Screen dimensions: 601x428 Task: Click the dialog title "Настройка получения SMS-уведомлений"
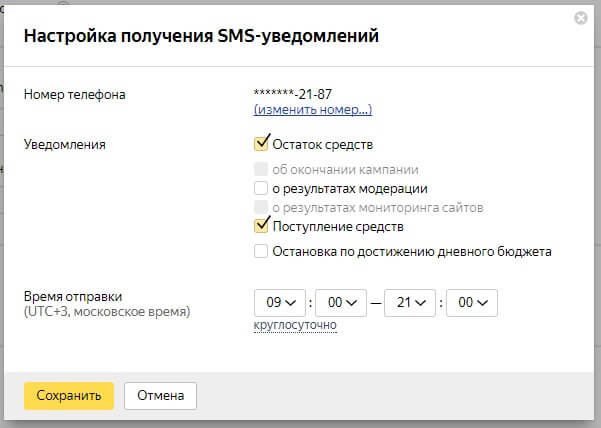[x=201, y=37]
